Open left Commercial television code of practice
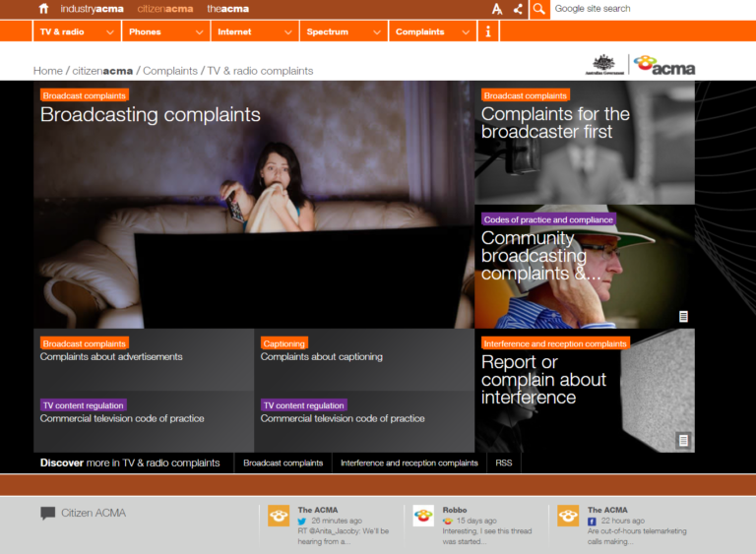This screenshot has height=554, width=756. (122, 418)
